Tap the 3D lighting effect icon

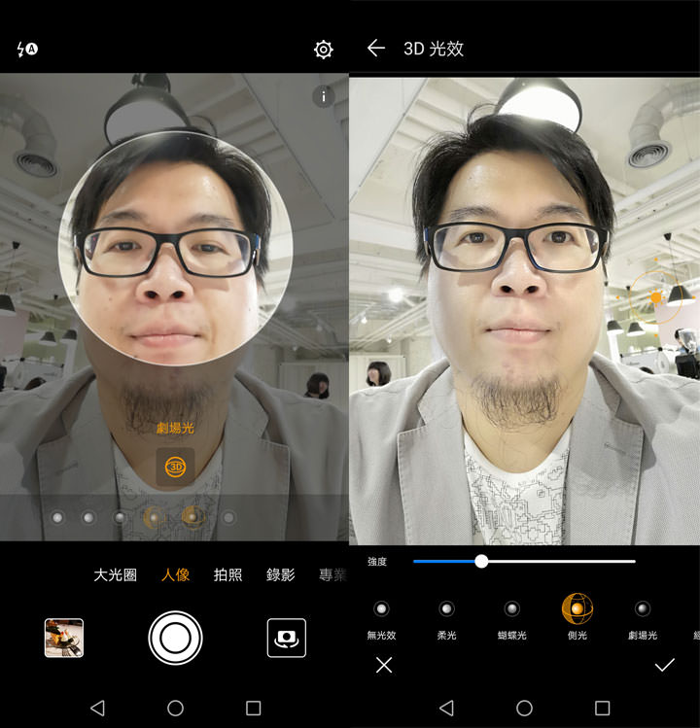click(175, 467)
